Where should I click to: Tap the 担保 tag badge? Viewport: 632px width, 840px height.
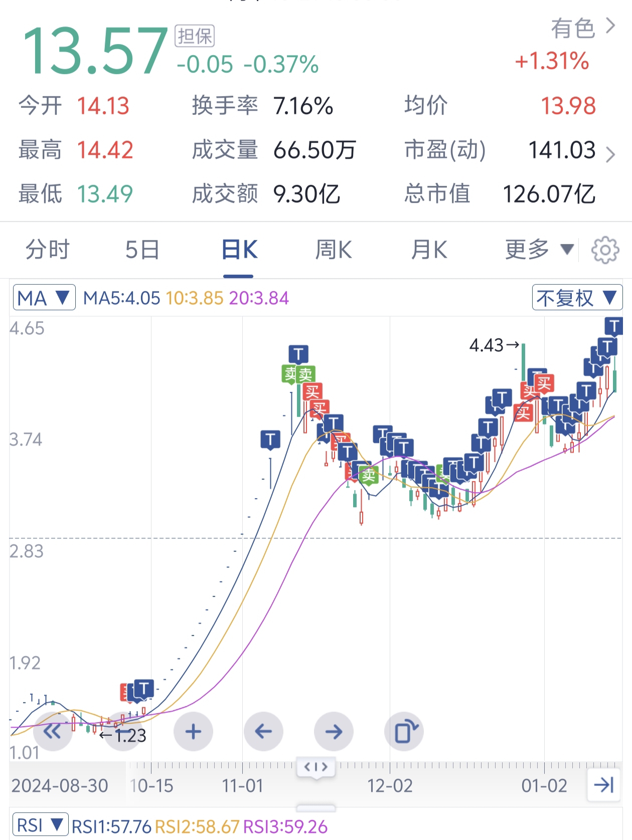click(x=195, y=36)
